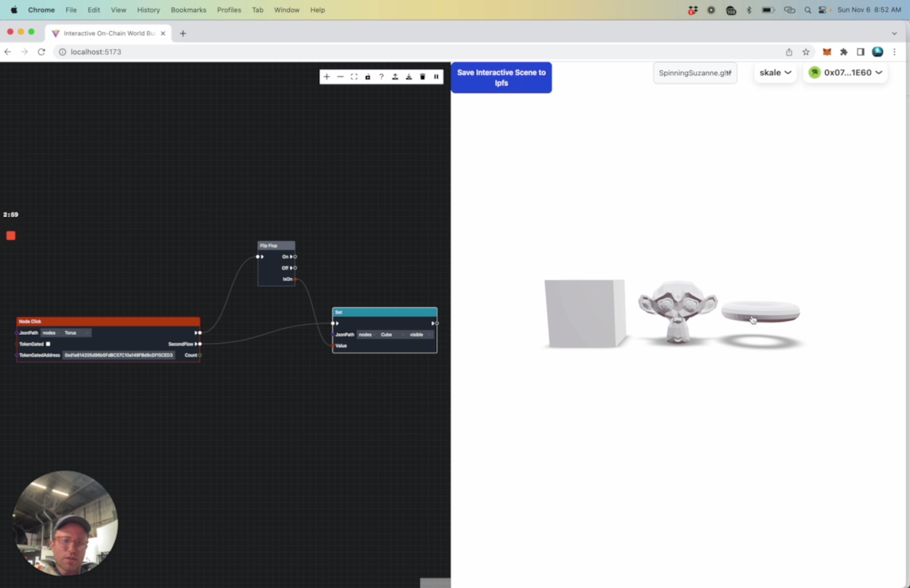
Task: Open Spotlight search in menu bar
Action: [x=807, y=10]
